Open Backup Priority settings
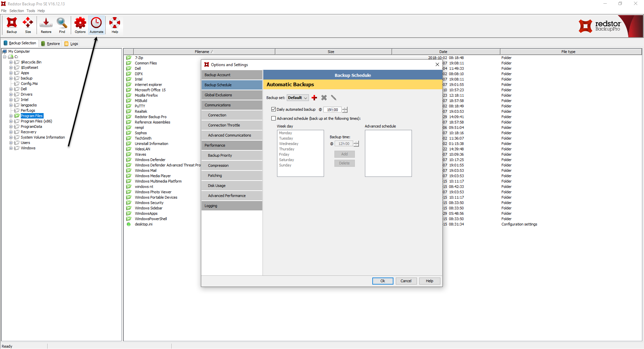 (x=232, y=155)
